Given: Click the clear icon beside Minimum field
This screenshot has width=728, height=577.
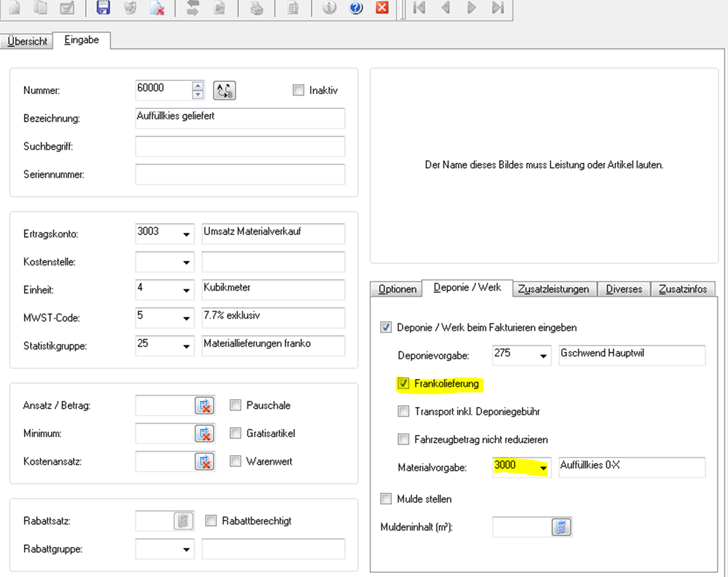Looking at the screenshot, I should click(205, 433).
